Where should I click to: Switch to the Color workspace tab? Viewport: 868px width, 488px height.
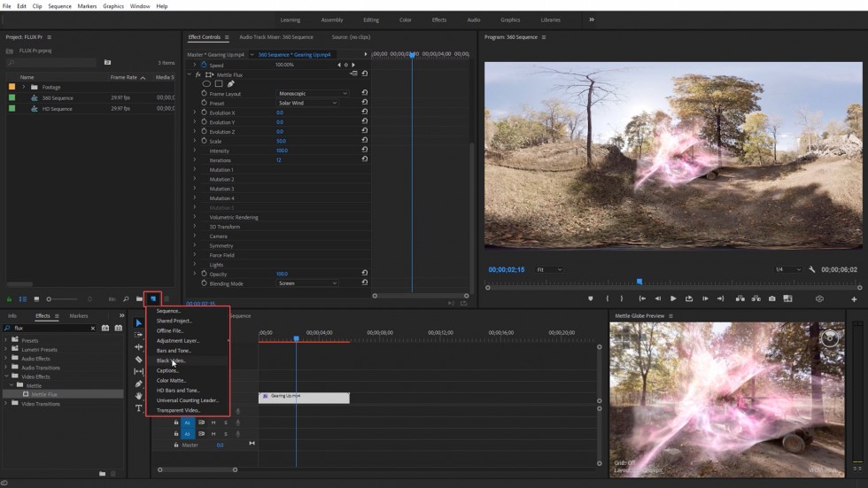pos(405,19)
